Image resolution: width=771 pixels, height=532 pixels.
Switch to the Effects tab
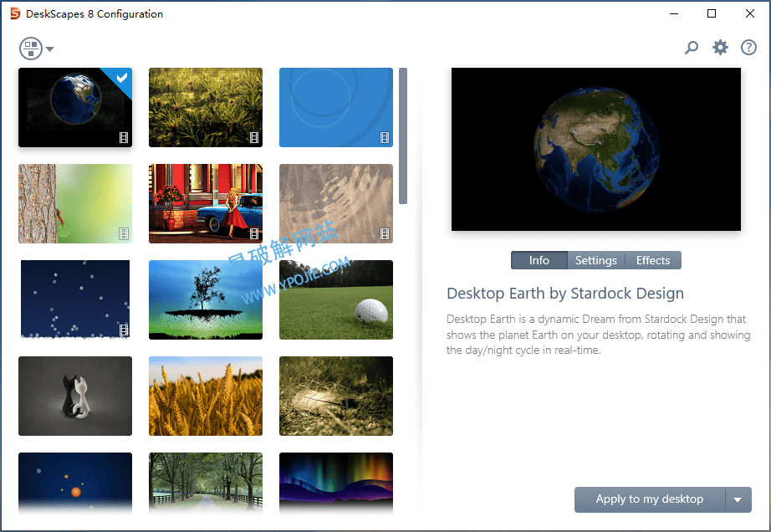[x=653, y=260]
